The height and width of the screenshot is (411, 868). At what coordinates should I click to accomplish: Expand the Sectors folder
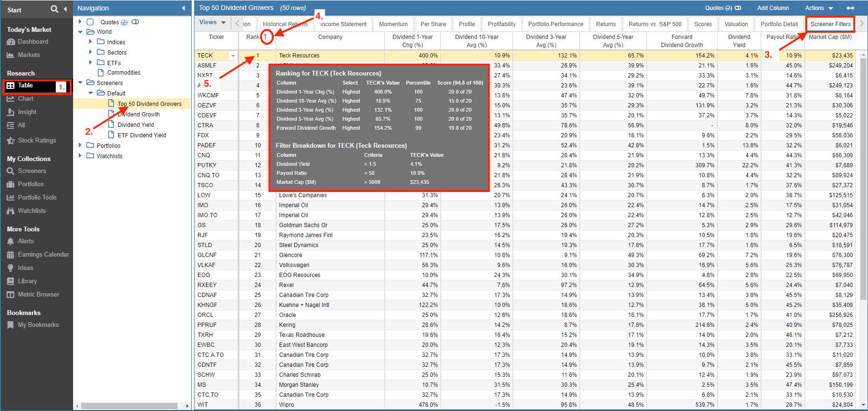[90, 52]
